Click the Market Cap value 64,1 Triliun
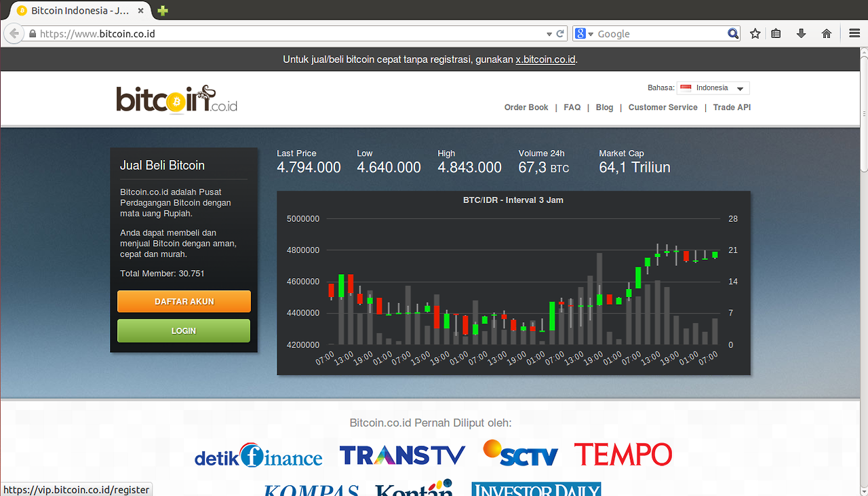The width and height of the screenshot is (868, 496). (x=635, y=168)
